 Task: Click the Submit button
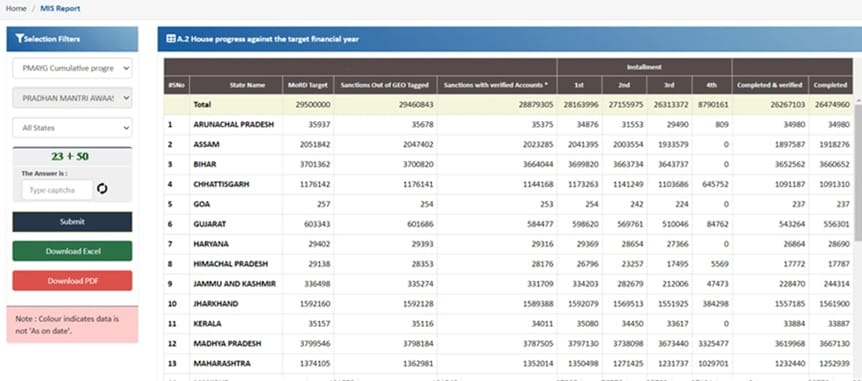(x=72, y=222)
